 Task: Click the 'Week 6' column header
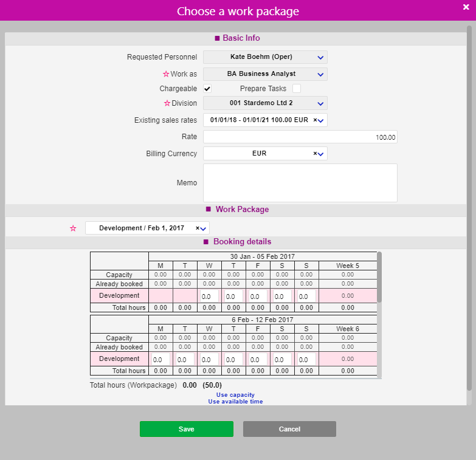click(348, 329)
